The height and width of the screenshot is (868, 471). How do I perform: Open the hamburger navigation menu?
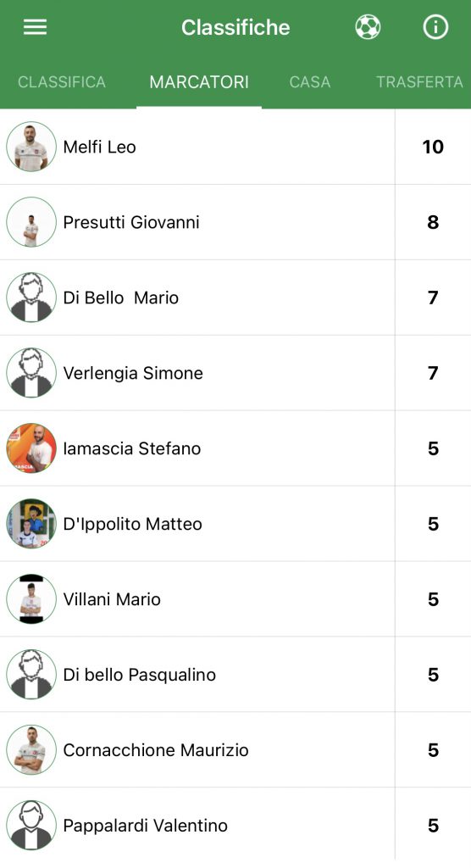tap(35, 27)
